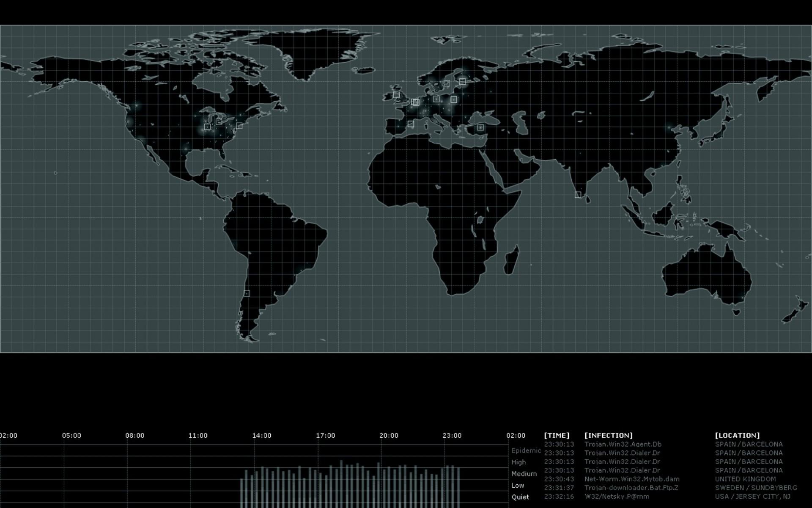Select the square marker near Barcelona, Spain
This screenshot has width=812, height=508.
[411, 124]
